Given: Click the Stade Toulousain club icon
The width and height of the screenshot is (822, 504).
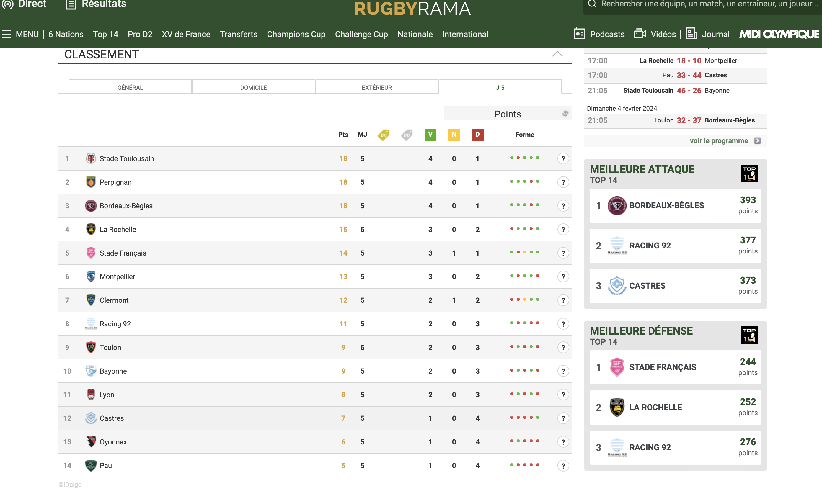Looking at the screenshot, I should 90,158.
